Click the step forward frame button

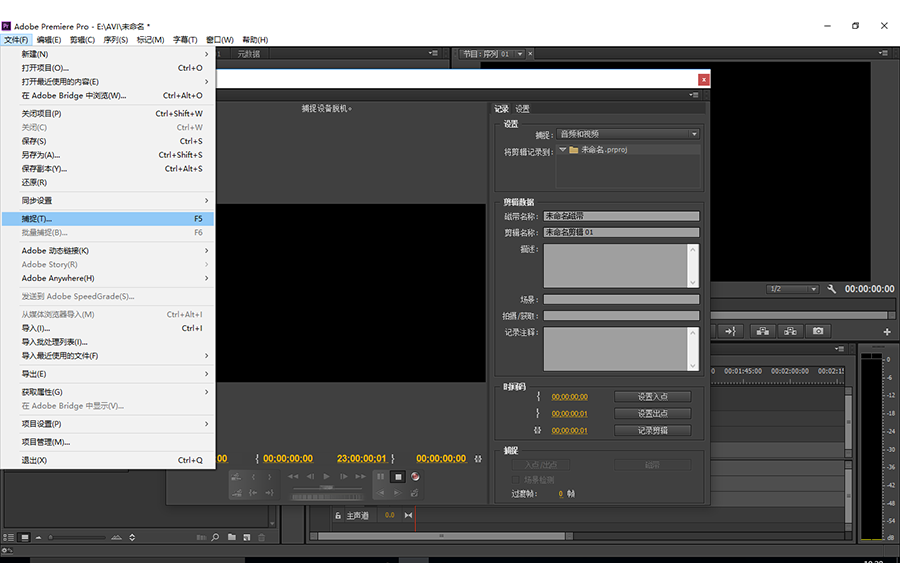pos(343,476)
